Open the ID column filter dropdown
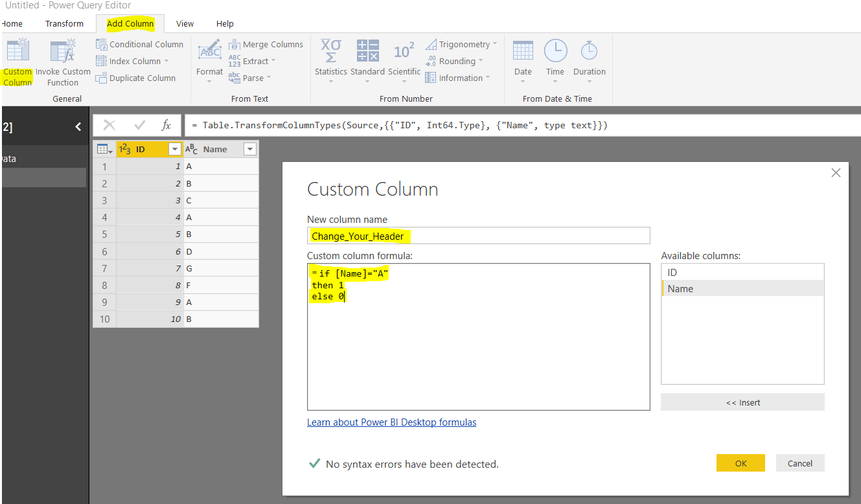Viewport: 861px width, 504px height. pos(174,149)
